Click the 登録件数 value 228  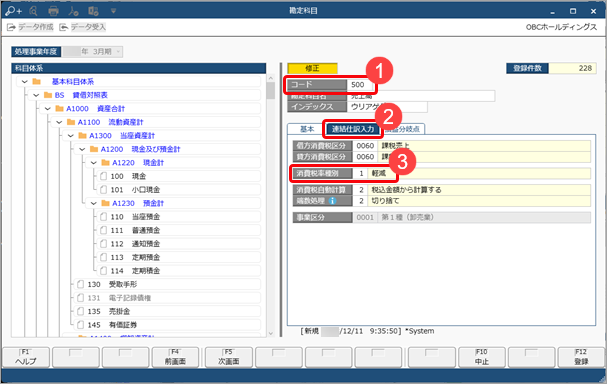click(573, 69)
